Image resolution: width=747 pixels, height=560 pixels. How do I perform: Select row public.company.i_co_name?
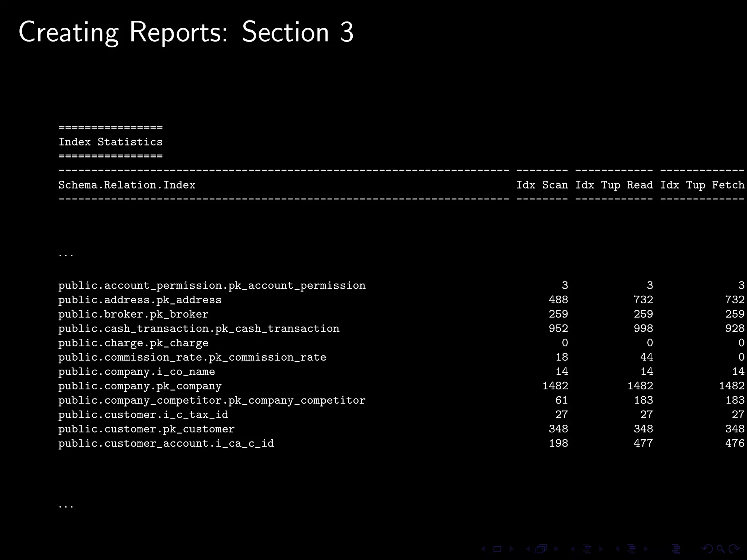(x=401, y=372)
